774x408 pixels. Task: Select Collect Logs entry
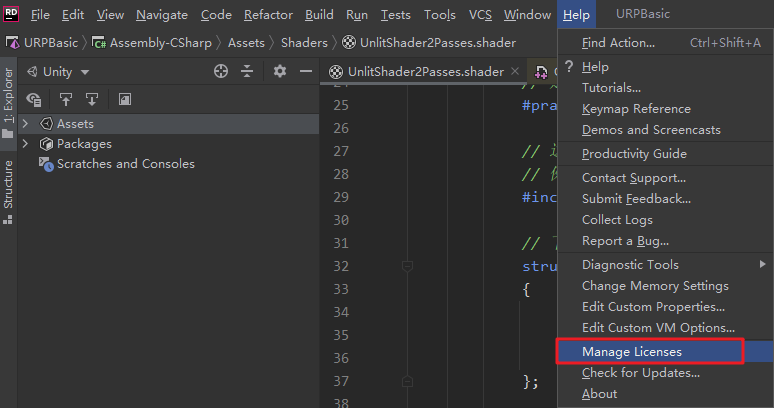(x=666, y=220)
